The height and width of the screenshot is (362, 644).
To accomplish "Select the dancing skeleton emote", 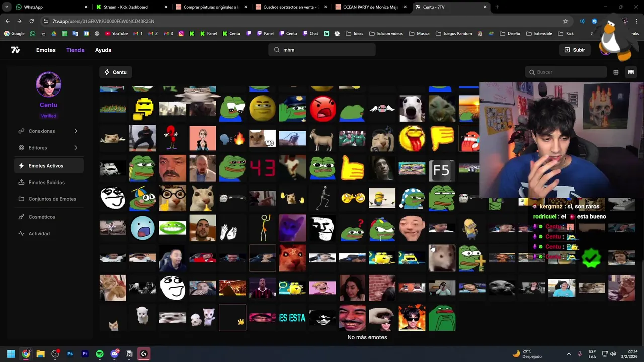I will [323, 198].
